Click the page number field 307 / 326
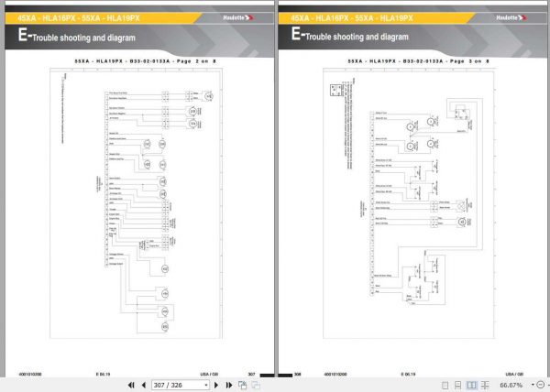Image resolution: width=550 pixels, height=392 pixels. click(x=181, y=385)
